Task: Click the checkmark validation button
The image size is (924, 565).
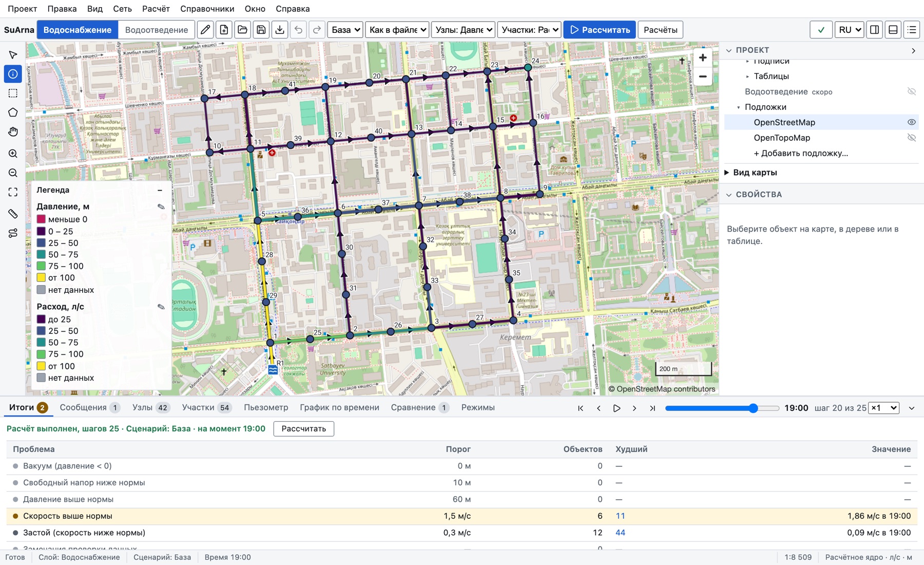Action: coord(821,30)
